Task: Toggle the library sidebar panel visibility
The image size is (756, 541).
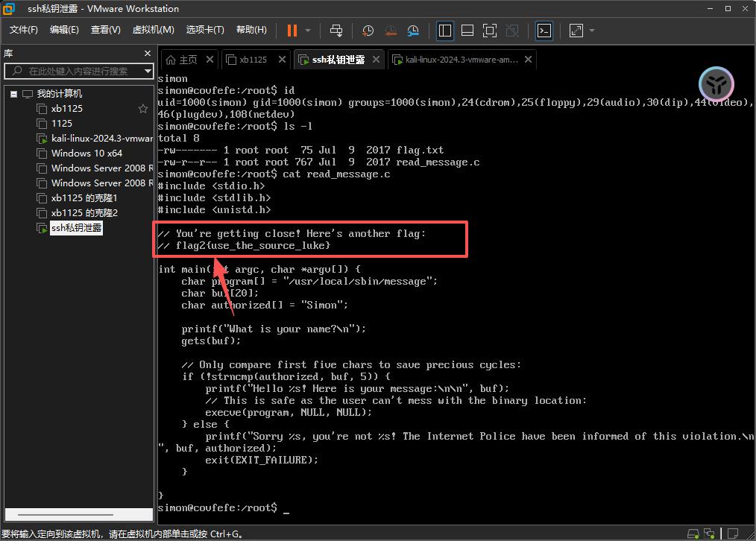Action: pos(445,31)
